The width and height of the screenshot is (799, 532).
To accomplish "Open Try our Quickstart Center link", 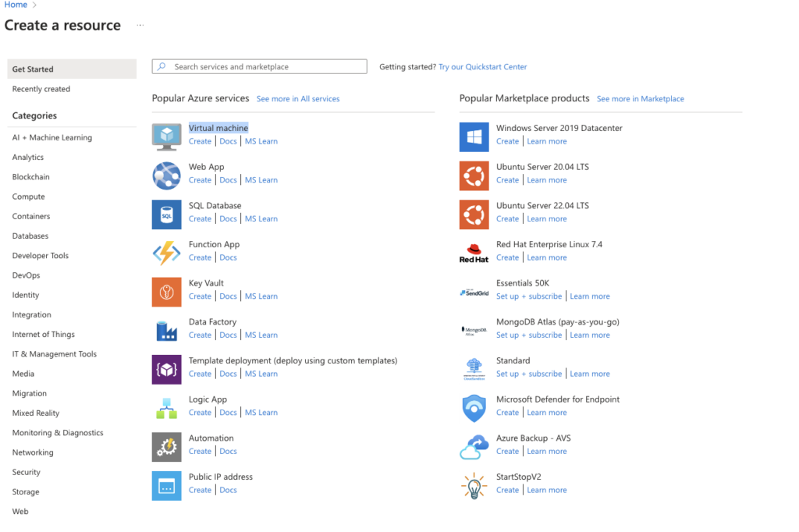I will tap(482, 67).
